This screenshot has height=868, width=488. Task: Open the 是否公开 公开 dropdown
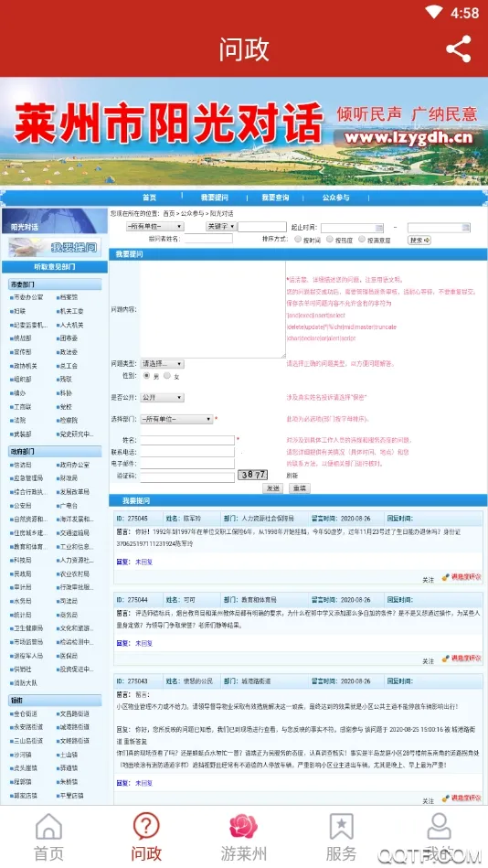coord(162,398)
